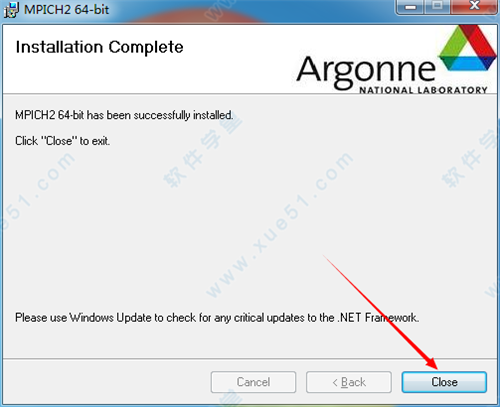This screenshot has height=407, width=500.
Task: Click the Windows Update .NET Framework notice
Action: tap(217, 318)
